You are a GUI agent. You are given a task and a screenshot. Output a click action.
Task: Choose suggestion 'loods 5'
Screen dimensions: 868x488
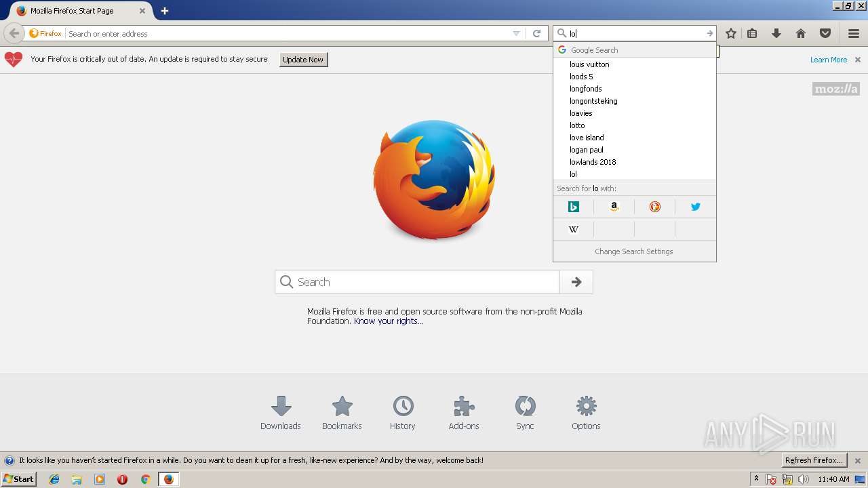click(x=635, y=77)
